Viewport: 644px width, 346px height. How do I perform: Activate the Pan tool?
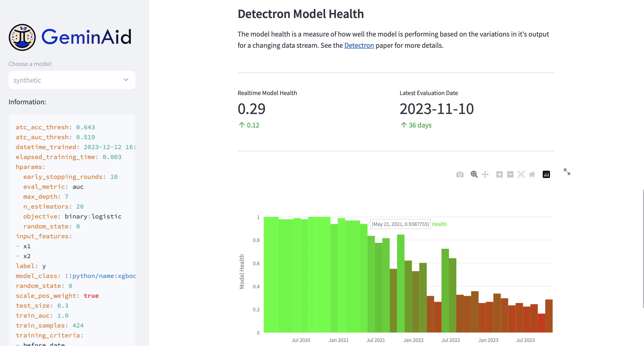click(x=485, y=174)
